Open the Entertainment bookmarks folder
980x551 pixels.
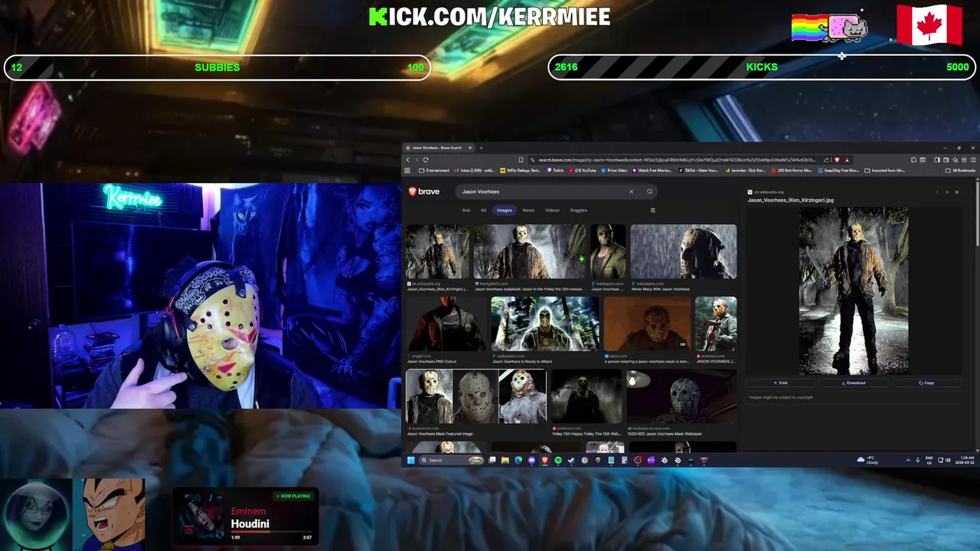(434, 170)
